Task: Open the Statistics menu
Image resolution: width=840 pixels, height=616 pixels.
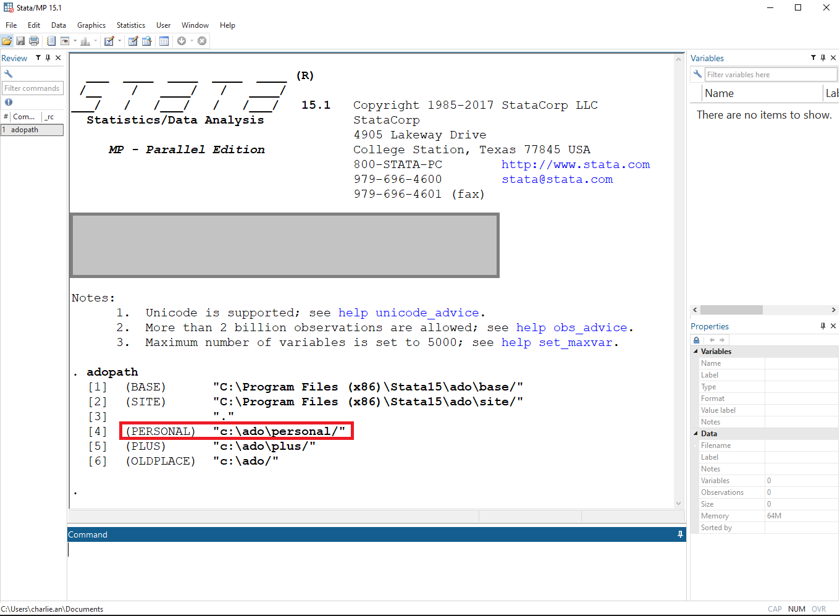Action: 131,25
